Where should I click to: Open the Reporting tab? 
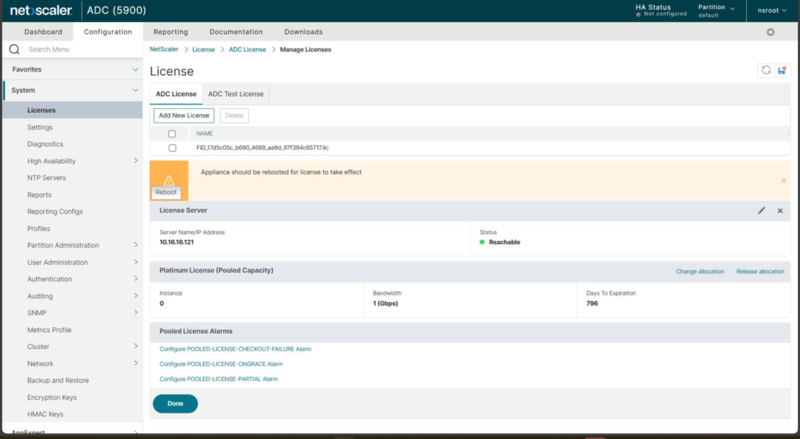(170, 32)
